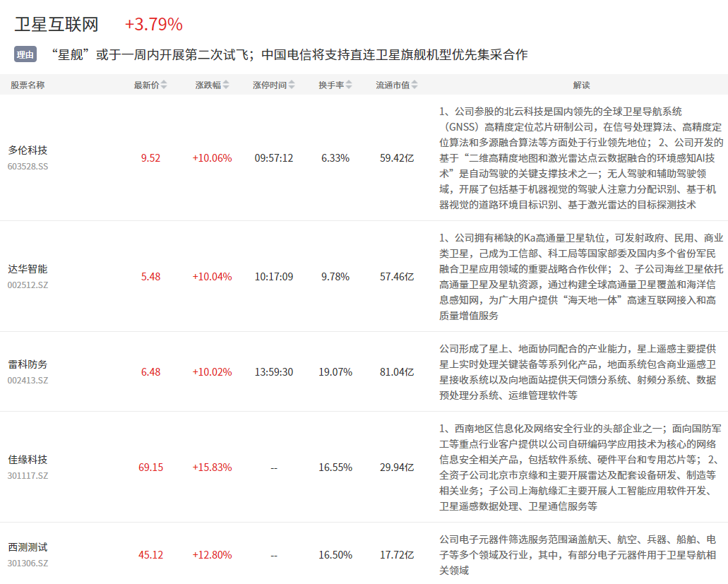Click market cap 29.94亿
This screenshot has height=584, width=728.
[397, 467]
